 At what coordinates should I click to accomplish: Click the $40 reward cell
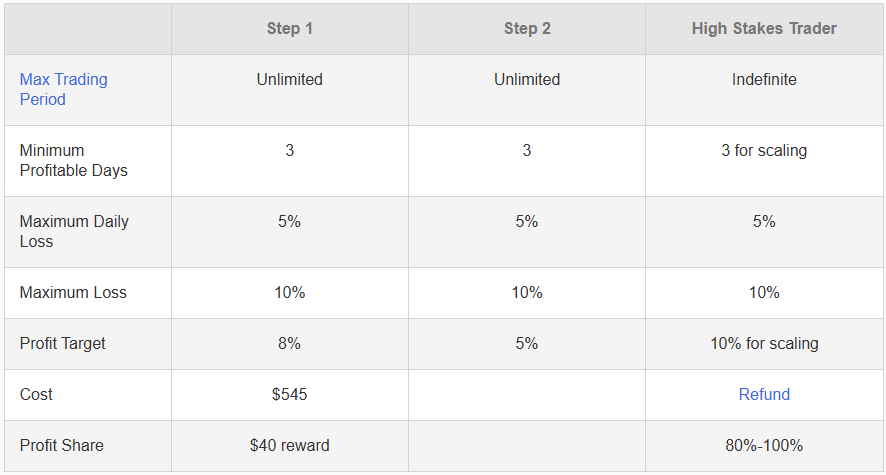[x=290, y=445]
